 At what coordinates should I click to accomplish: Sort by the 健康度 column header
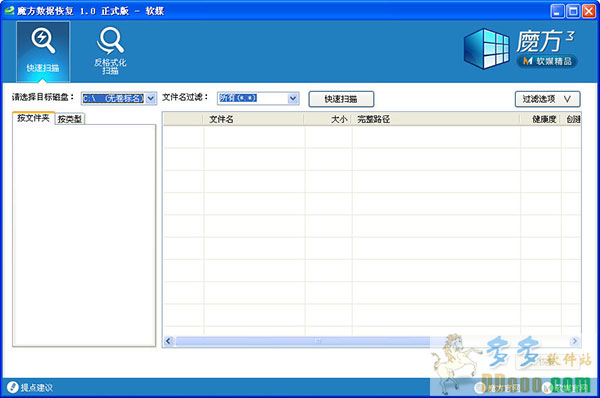(x=540, y=119)
